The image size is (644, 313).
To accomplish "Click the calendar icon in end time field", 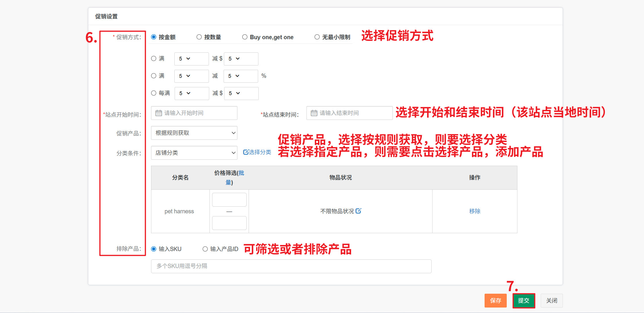I will (x=314, y=113).
